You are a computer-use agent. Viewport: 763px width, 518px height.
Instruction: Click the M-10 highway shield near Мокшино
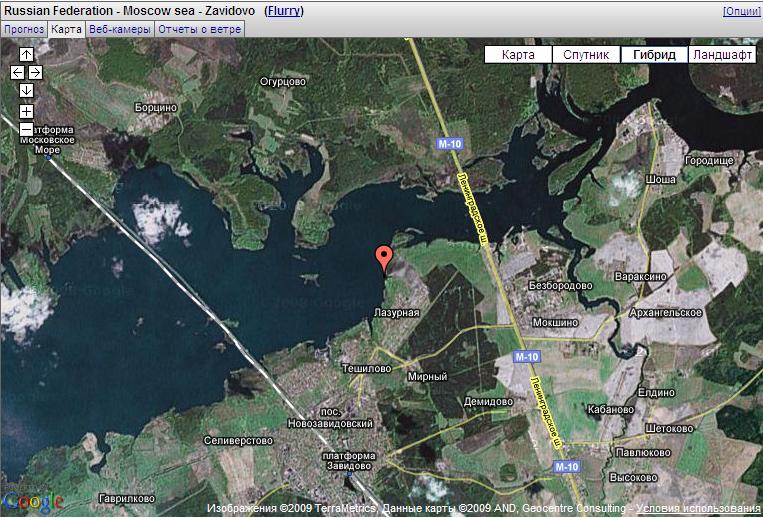527,357
